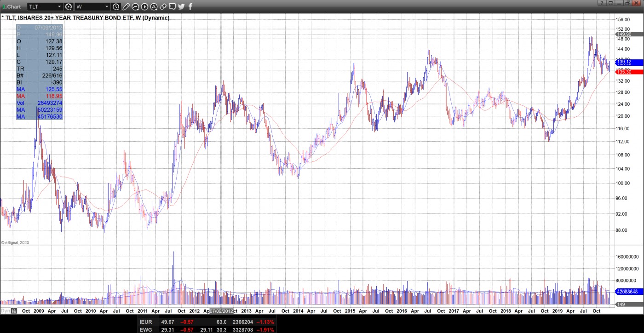Image resolution: width=644 pixels, height=333 pixels.
Task: Click the open value 127.38
Action: coord(53,41)
